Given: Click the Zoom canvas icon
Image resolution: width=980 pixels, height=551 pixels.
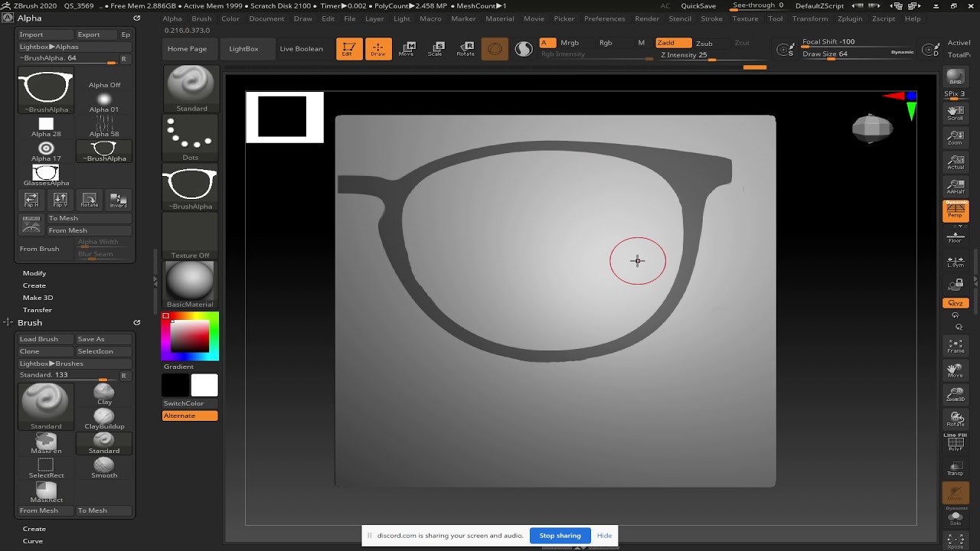Looking at the screenshot, I should [x=955, y=138].
